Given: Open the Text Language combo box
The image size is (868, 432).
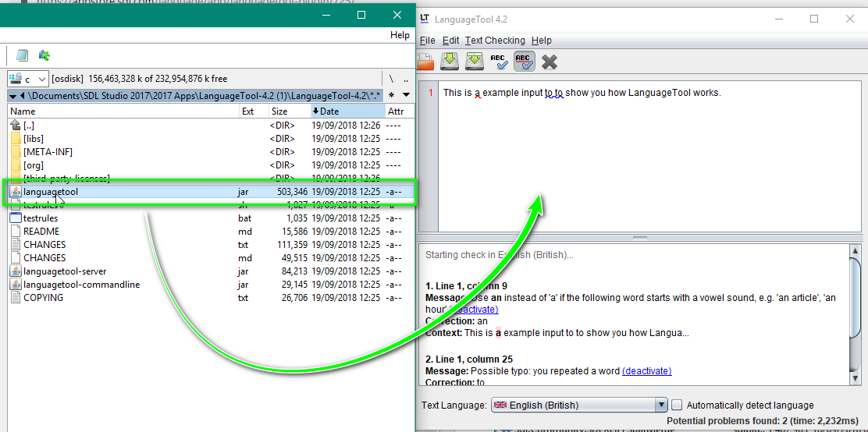Looking at the screenshot, I should 580,405.
